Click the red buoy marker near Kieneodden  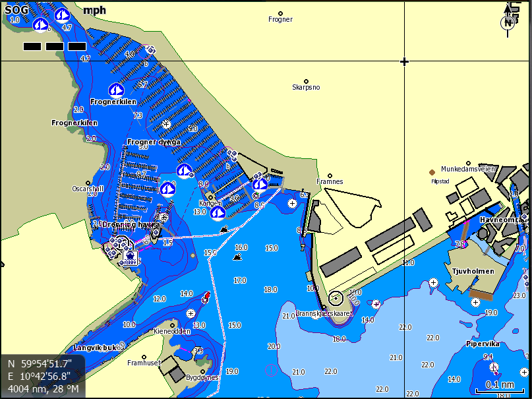(206, 297)
